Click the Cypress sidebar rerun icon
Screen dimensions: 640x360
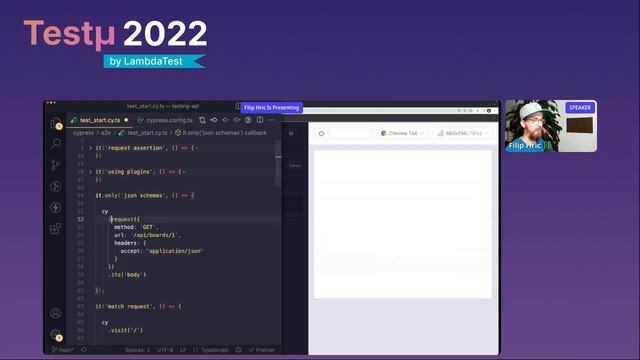[291, 133]
